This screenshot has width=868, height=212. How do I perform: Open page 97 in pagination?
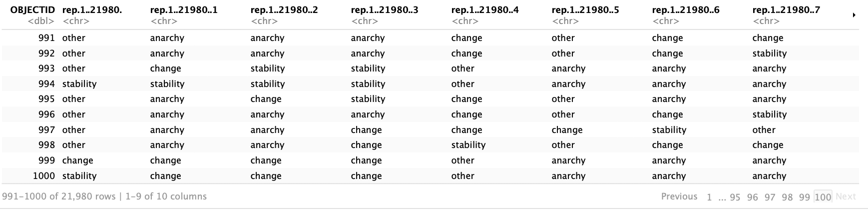pos(770,197)
